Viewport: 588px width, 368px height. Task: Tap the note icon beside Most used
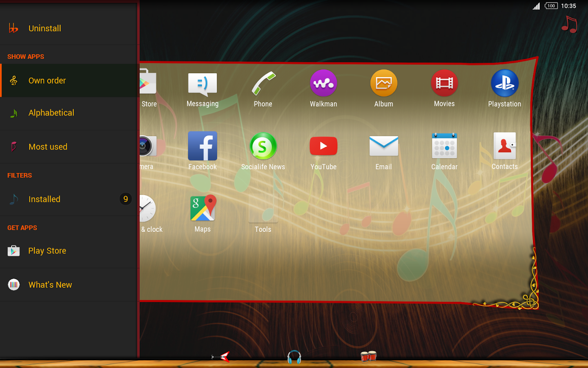pos(13,146)
